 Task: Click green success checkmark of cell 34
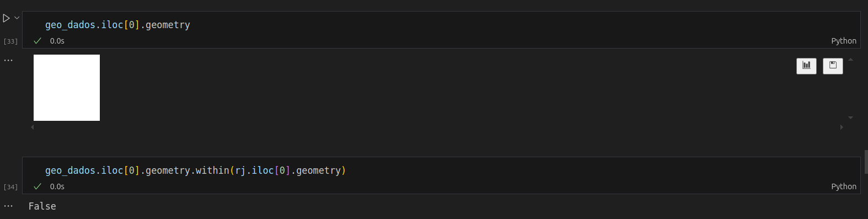click(x=37, y=186)
